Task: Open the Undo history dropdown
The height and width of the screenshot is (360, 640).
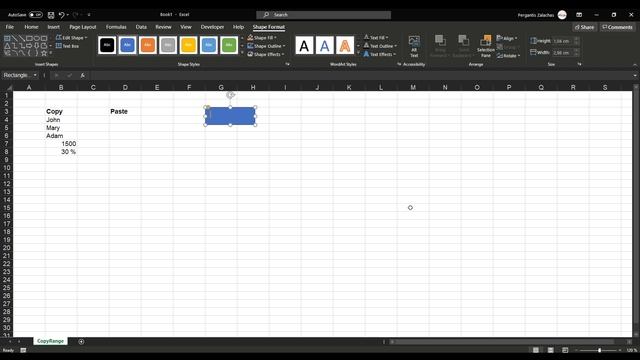Action: [67, 15]
